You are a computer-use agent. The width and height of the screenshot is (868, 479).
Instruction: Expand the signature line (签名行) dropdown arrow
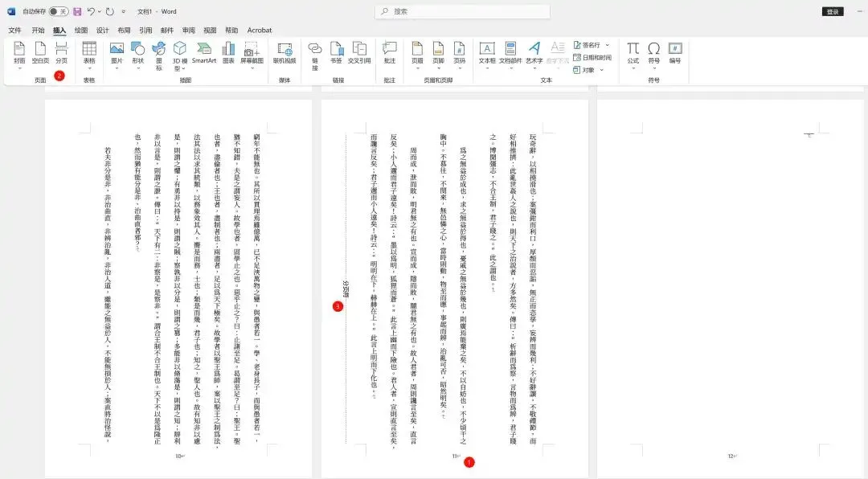608,45
